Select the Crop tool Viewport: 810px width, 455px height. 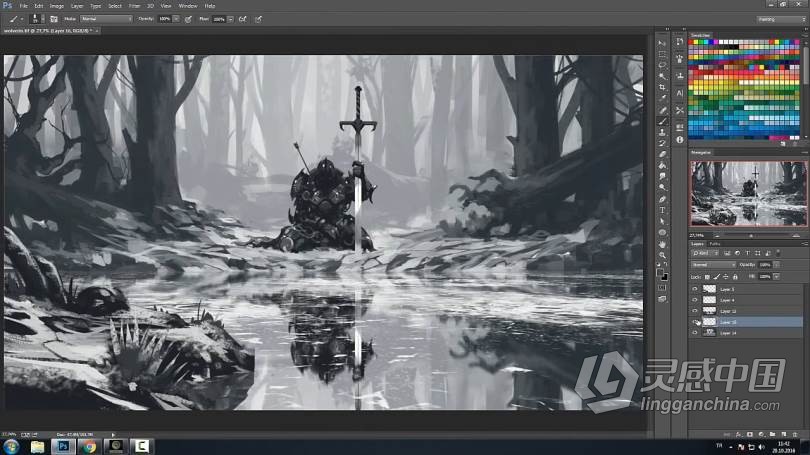click(662, 87)
